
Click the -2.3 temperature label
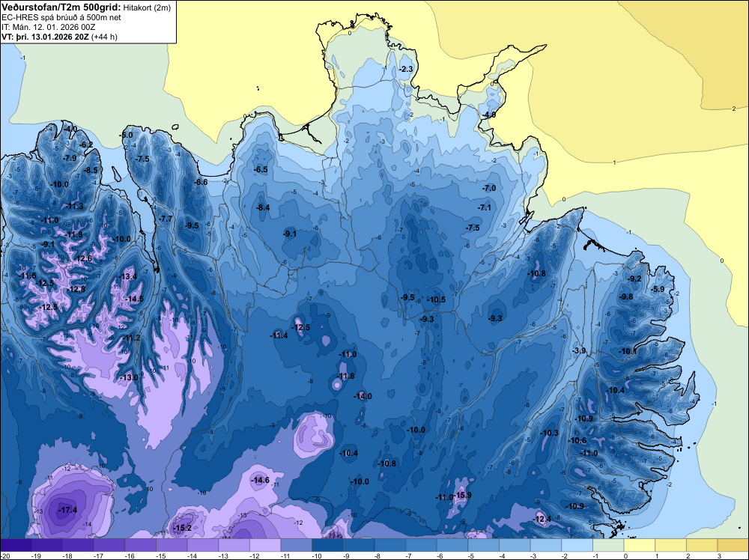405,69
